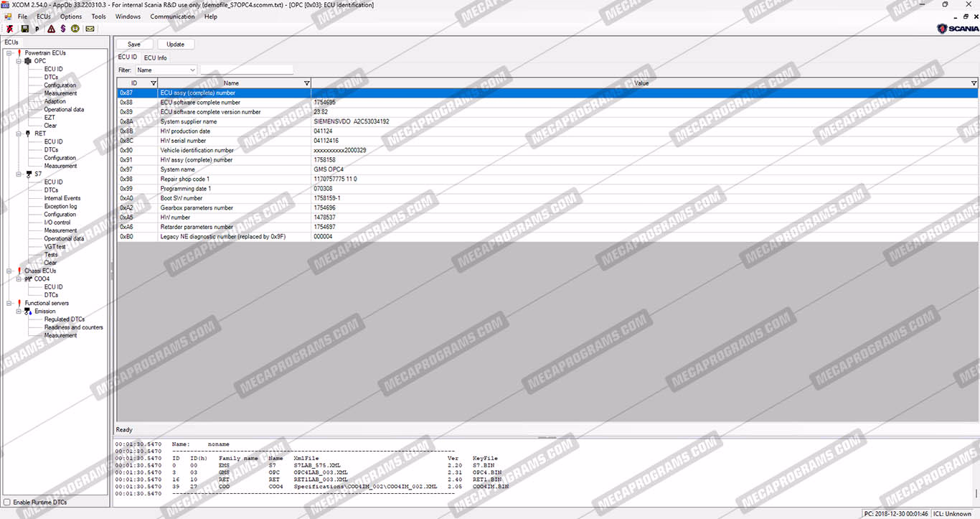The width and height of the screenshot is (980, 519).
Task: Click the S7 engine icon in ECU tree
Action: pos(28,174)
